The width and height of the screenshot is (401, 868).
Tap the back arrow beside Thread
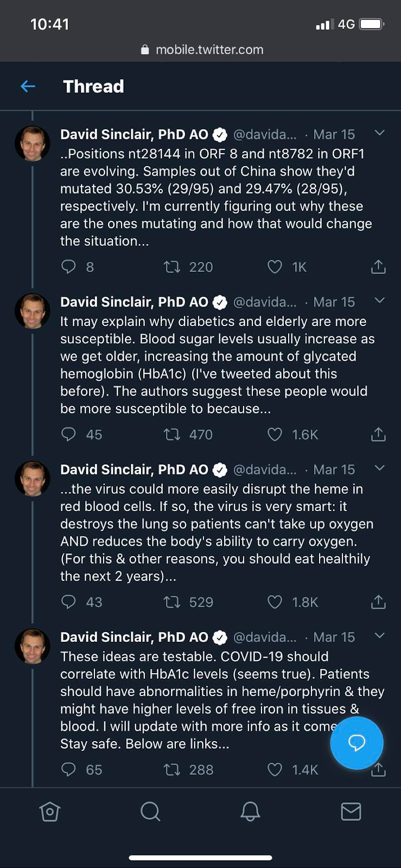[28, 86]
